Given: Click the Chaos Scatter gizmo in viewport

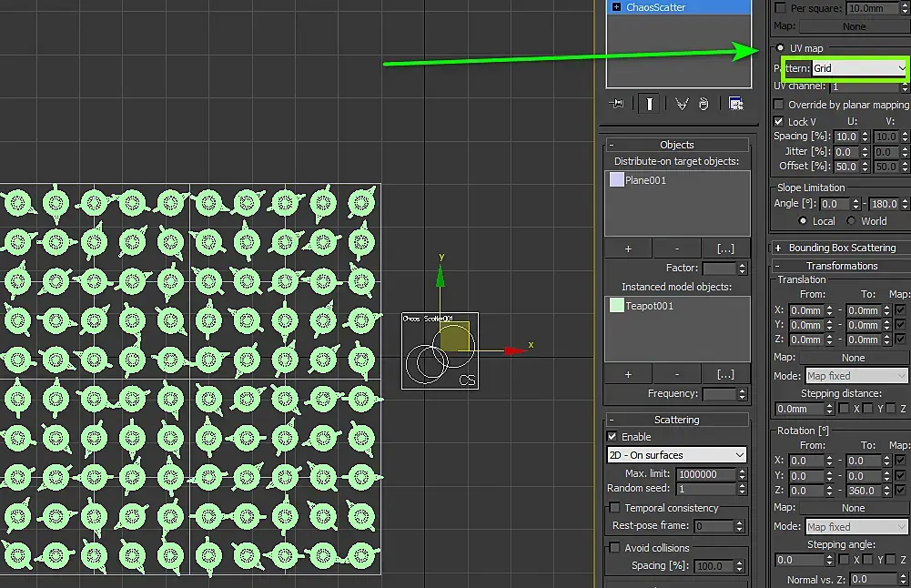Looking at the screenshot, I should pyautogui.click(x=440, y=351).
